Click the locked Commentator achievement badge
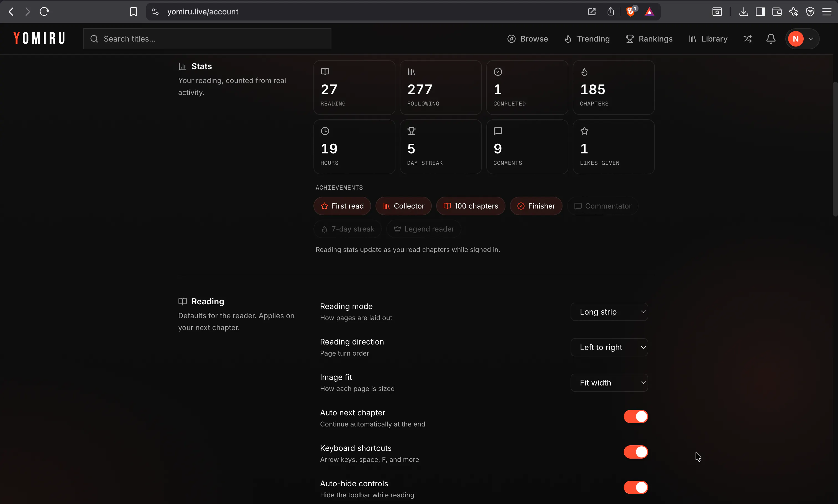Image resolution: width=838 pixels, height=504 pixels. pos(602,206)
